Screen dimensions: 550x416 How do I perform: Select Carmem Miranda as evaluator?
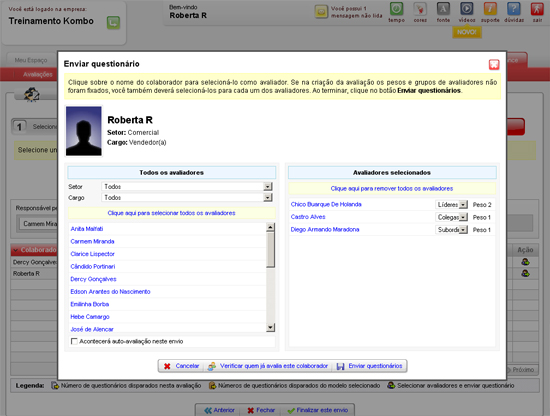coord(92,241)
